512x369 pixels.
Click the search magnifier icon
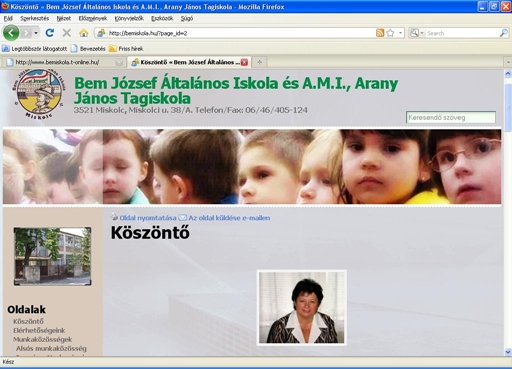(x=504, y=33)
